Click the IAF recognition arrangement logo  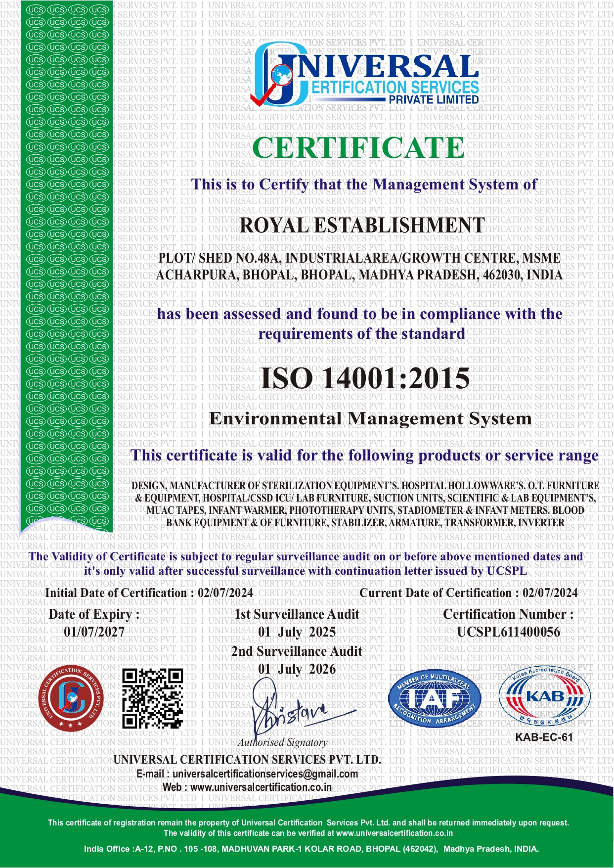pyautogui.click(x=434, y=698)
